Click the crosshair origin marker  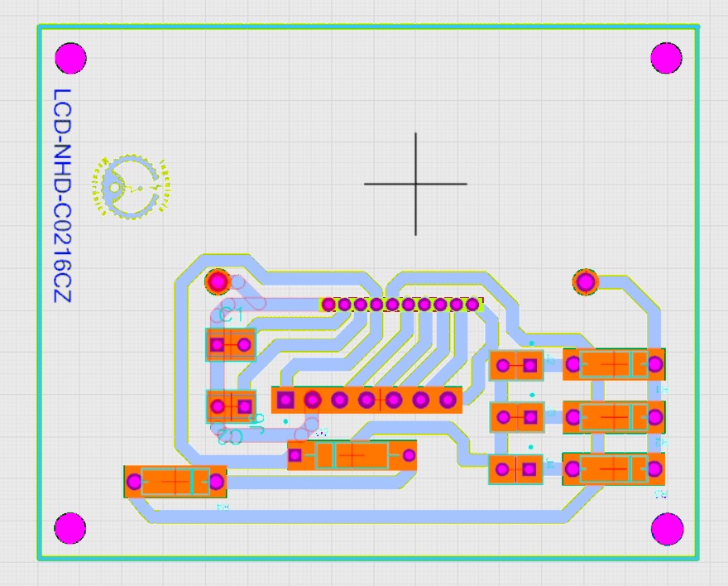point(415,184)
